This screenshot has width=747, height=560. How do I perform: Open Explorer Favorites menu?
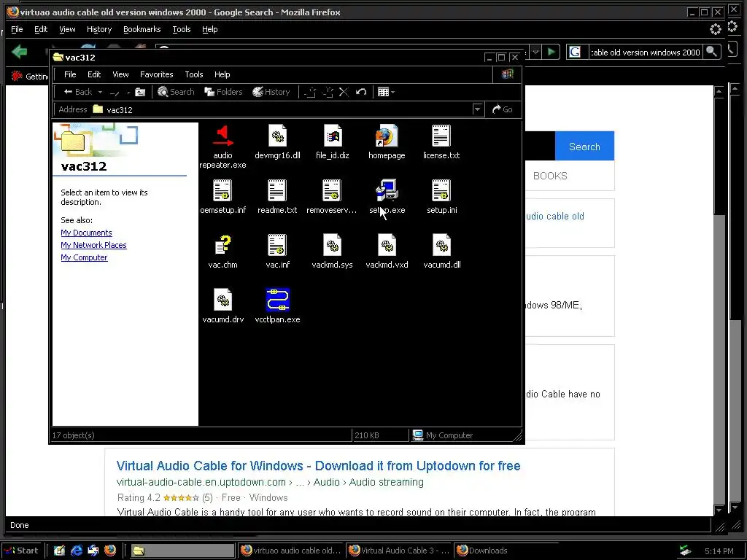point(156,74)
